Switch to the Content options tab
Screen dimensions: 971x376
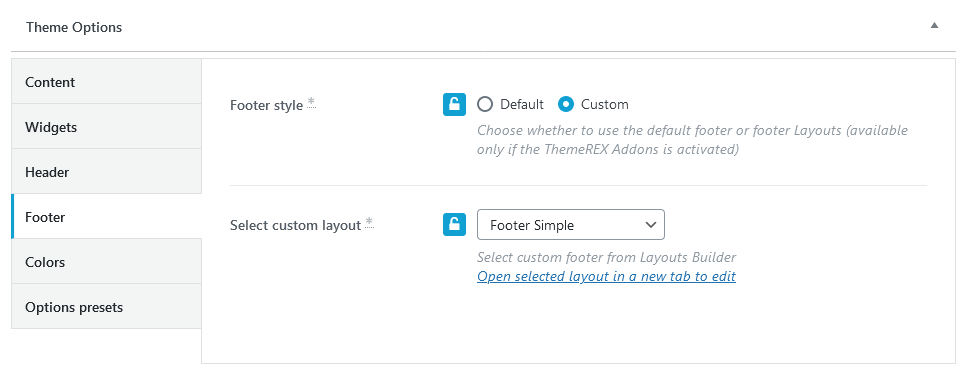coord(107,82)
